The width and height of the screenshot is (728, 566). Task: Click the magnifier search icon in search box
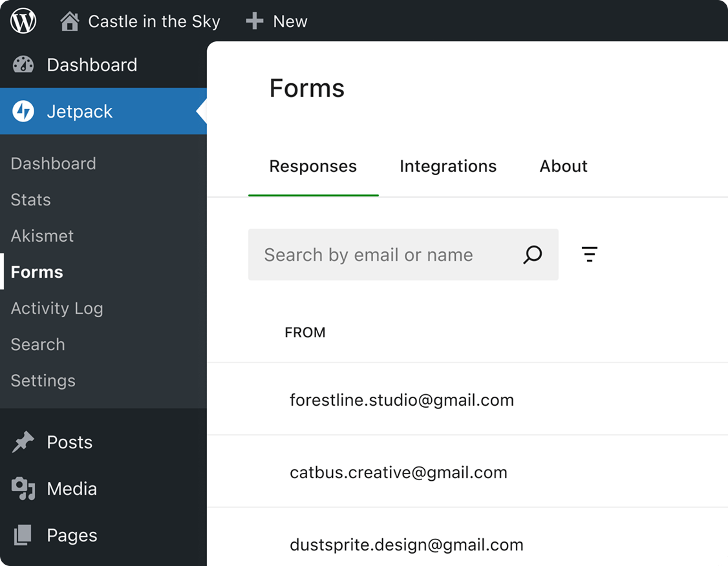coord(532,255)
